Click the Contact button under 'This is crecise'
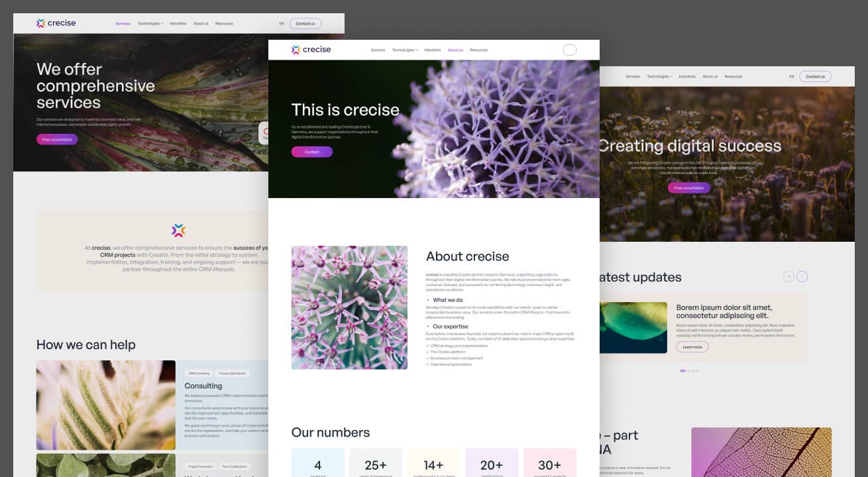The image size is (868, 477). (311, 152)
